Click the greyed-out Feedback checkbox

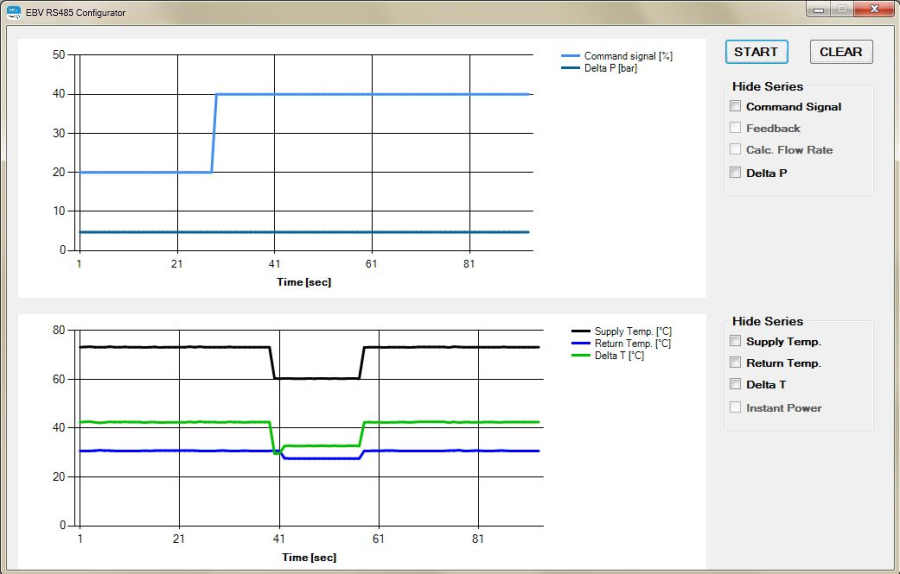(736, 128)
